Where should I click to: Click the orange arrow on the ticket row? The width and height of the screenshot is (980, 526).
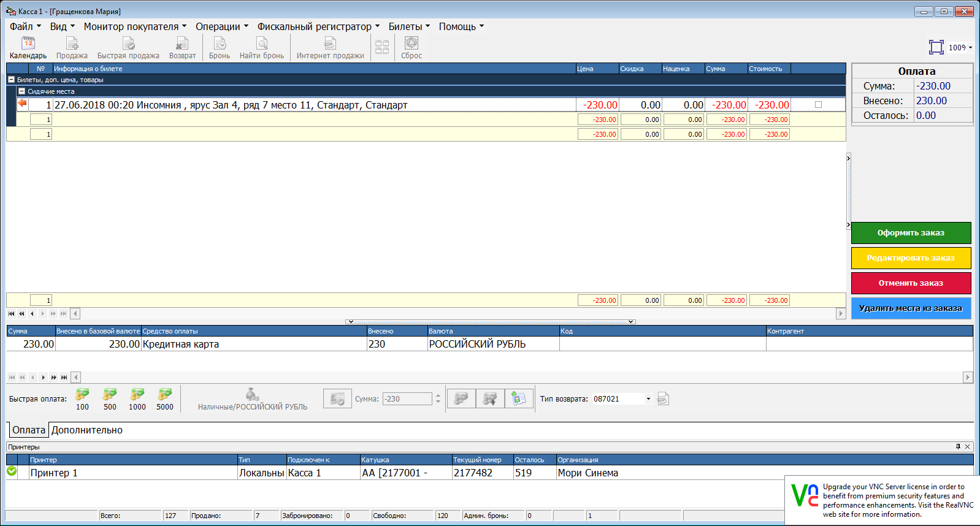coord(23,104)
